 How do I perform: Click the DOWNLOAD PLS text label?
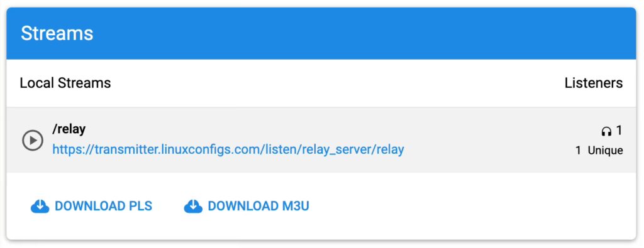point(104,206)
